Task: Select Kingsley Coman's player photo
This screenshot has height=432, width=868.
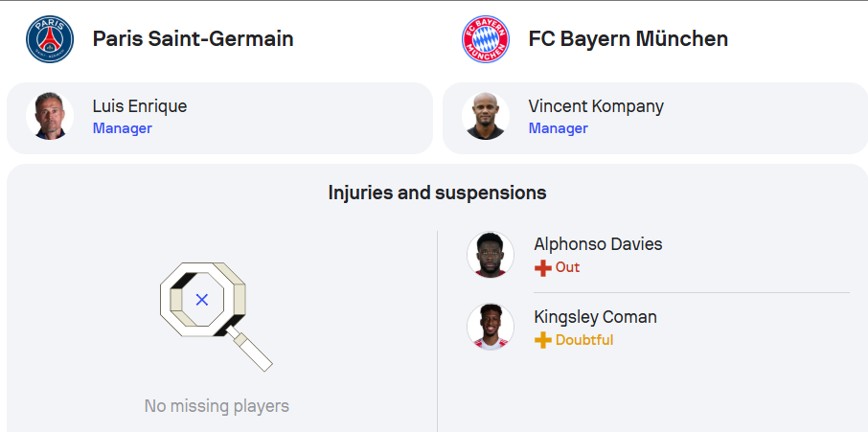Action: pos(491,327)
